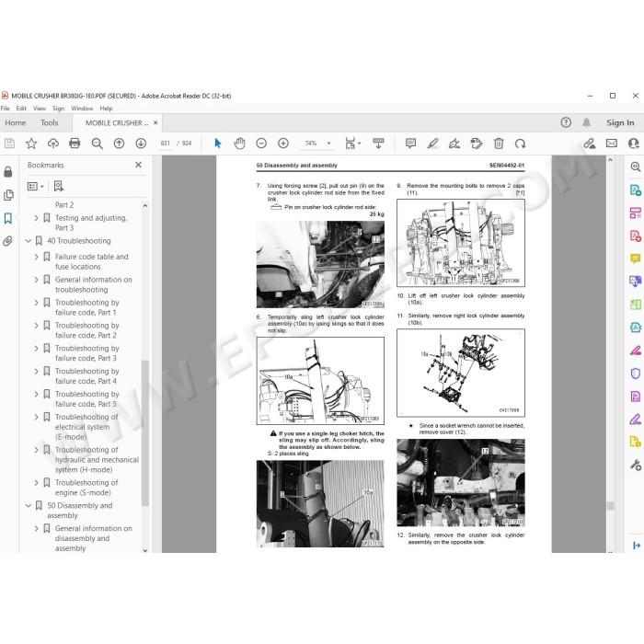Open the right pane search tool icon
The height and width of the screenshot is (644, 644).
pyautogui.click(x=636, y=167)
